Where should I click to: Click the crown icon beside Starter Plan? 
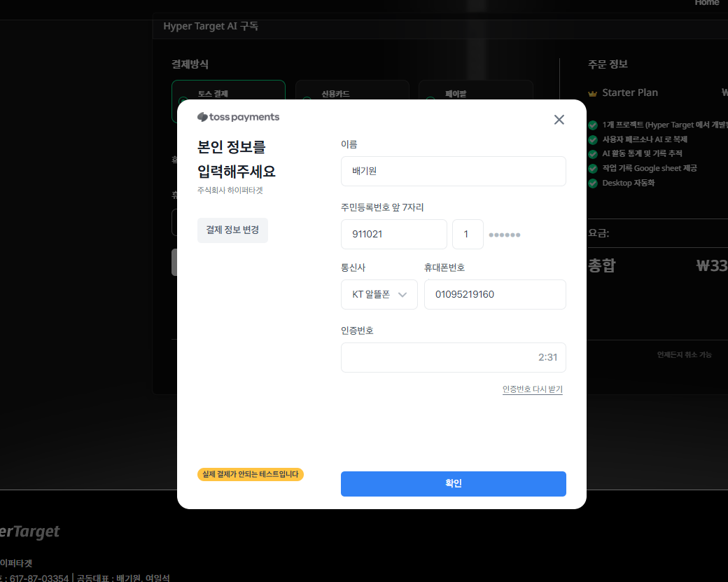(x=592, y=93)
